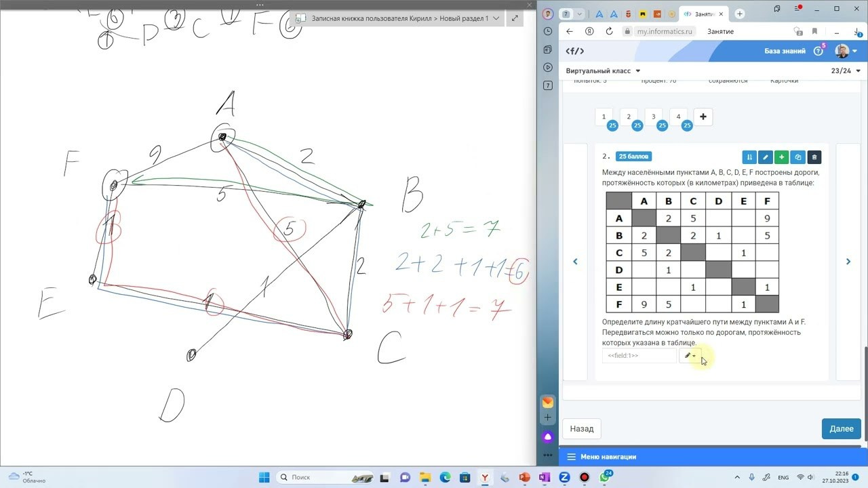Open the user profile avatar menu
Viewport: 868px width, 488px height.
pyautogui.click(x=842, y=52)
